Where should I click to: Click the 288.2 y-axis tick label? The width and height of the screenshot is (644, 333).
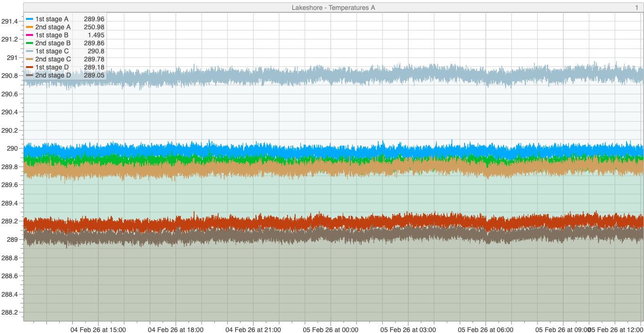[x=10, y=312]
